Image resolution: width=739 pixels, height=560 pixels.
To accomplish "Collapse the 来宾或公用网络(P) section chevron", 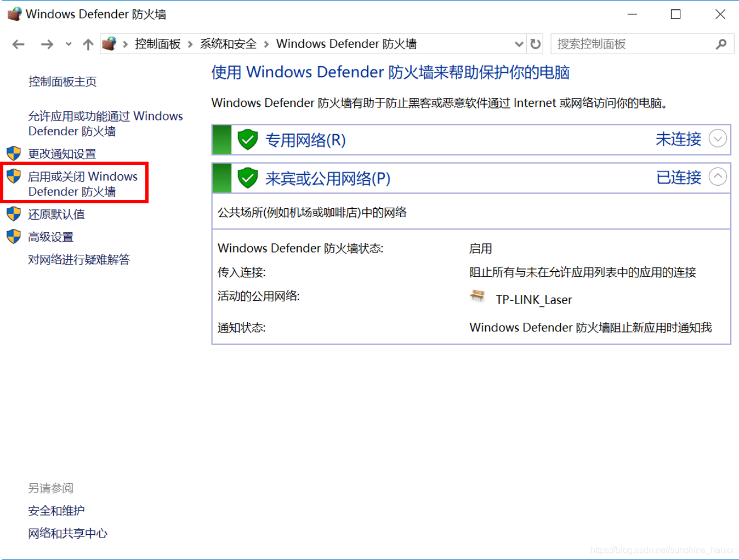I will click(718, 176).
